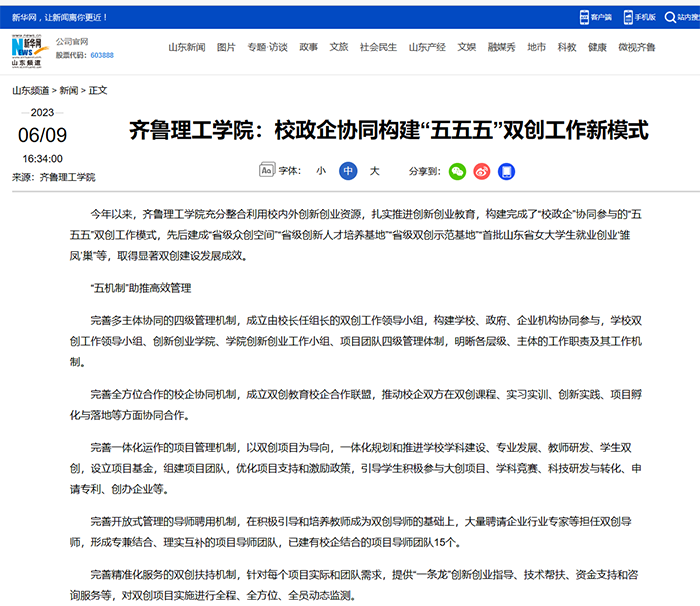The image size is (700, 606).
Task: Select medium font size 中
Action: 348,171
